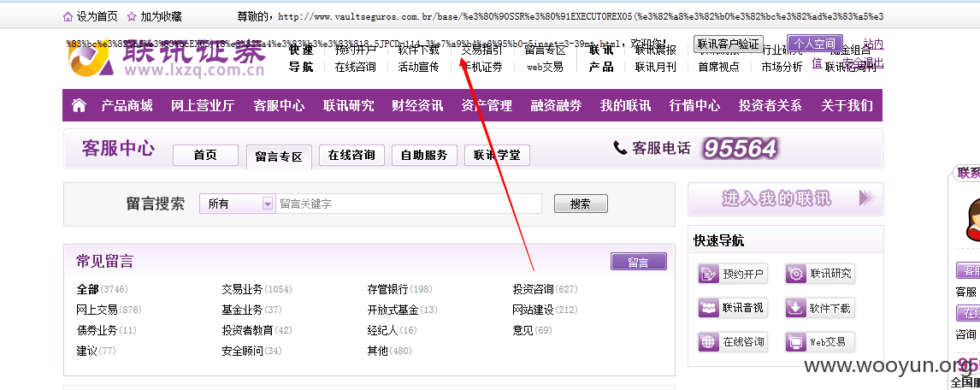Switch to the 首页 tab
Viewport: 980px width, 390px height.
coord(205,156)
